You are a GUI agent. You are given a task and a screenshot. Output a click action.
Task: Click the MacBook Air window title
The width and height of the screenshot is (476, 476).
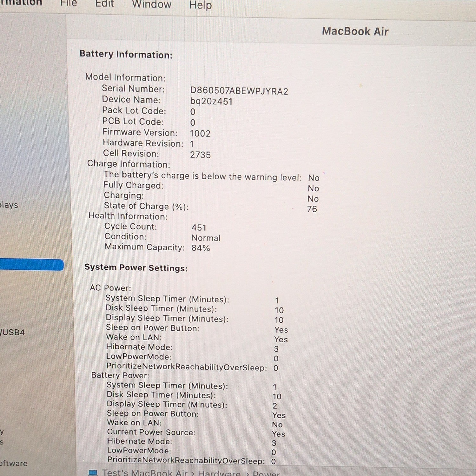click(x=355, y=31)
